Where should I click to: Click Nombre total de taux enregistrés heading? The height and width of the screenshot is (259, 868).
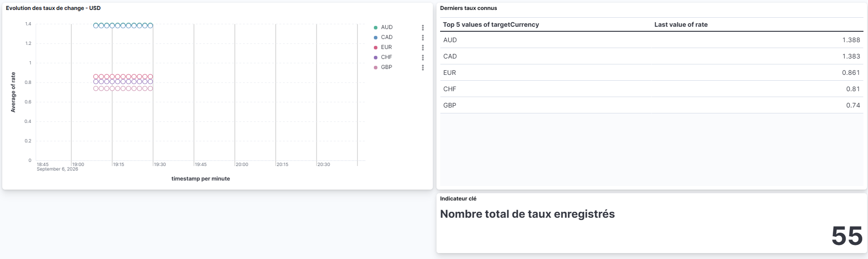point(527,214)
